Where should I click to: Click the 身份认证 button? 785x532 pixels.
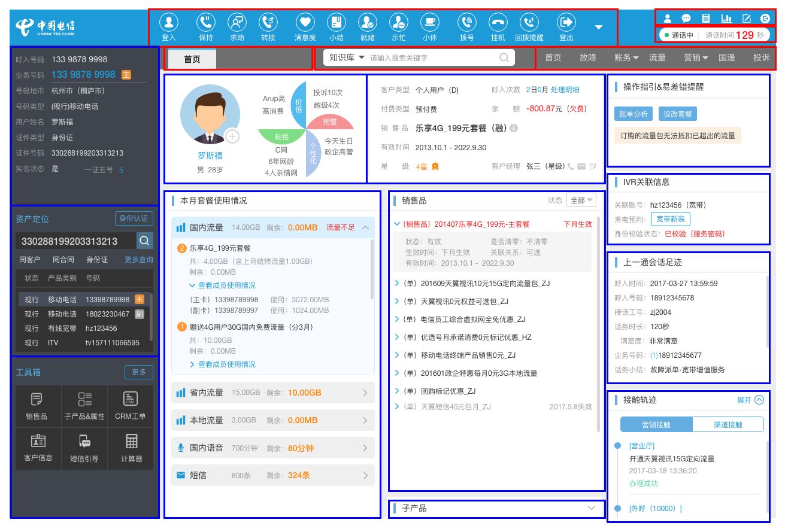pyautogui.click(x=134, y=218)
